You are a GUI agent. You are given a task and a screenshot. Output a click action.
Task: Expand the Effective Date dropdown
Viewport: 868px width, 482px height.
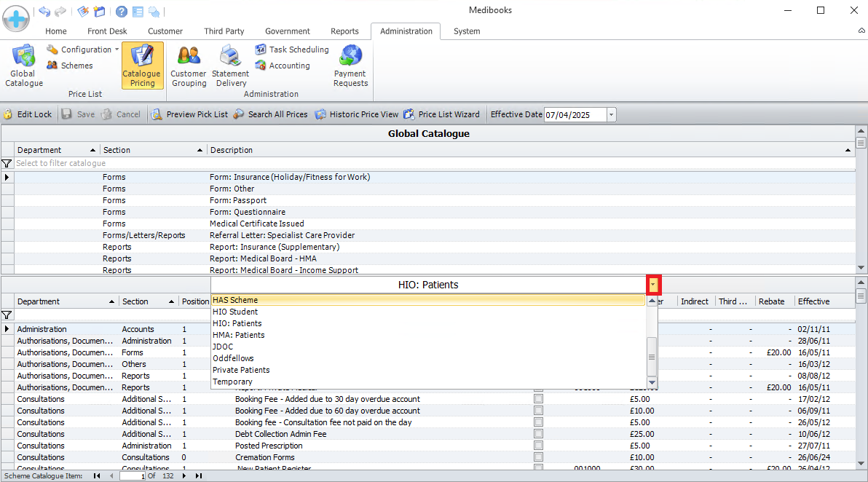click(x=611, y=115)
